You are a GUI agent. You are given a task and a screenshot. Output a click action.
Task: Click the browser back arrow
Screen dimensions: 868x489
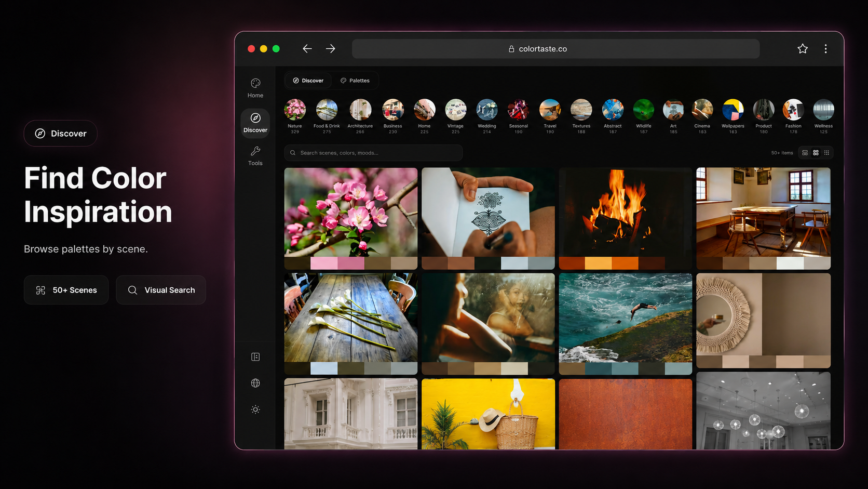pyautogui.click(x=307, y=49)
